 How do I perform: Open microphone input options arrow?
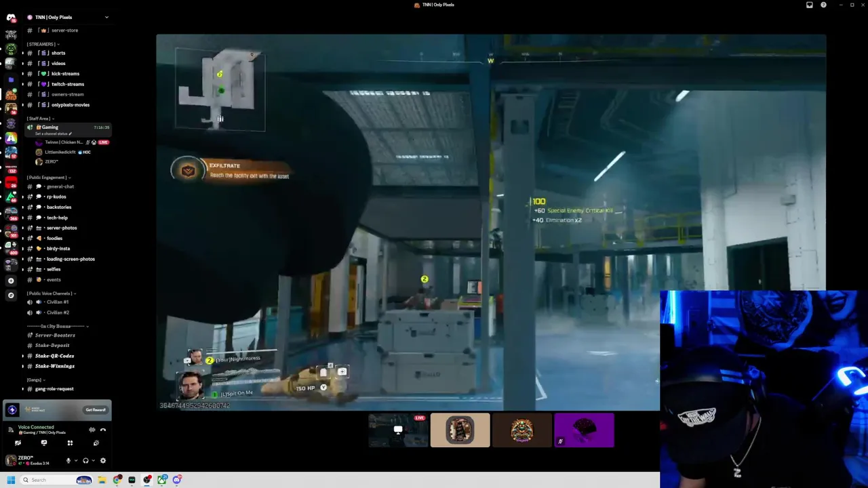click(75, 461)
